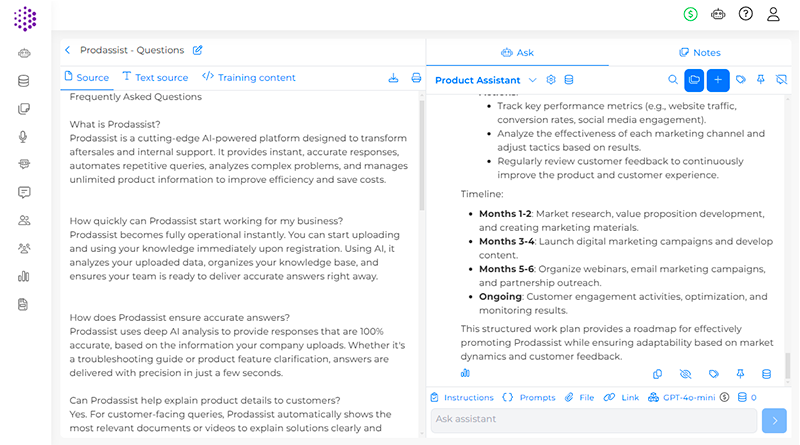The image size is (800, 445).
Task: Go back using the left chevron
Action: click(67, 50)
